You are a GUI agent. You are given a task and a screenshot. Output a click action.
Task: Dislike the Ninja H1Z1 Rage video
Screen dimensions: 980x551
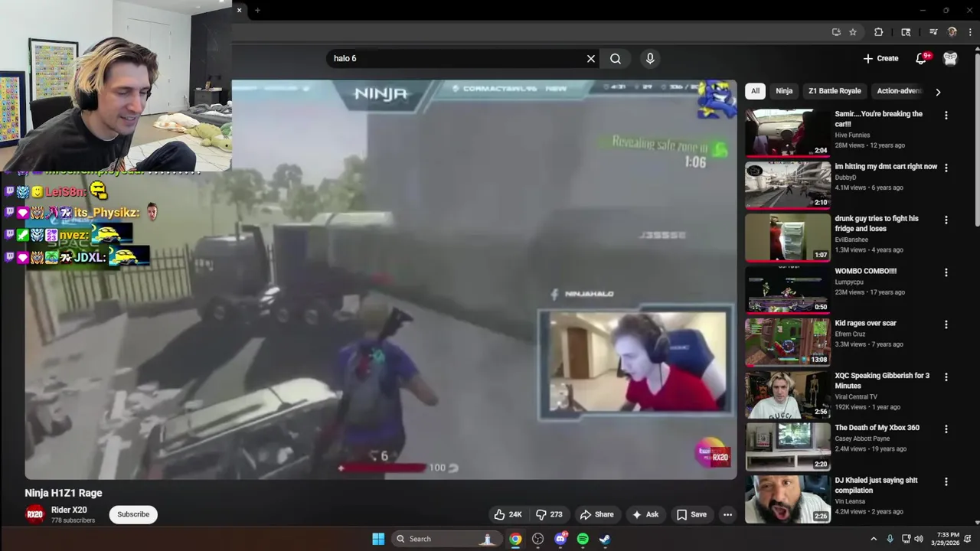pyautogui.click(x=549, y=514)
